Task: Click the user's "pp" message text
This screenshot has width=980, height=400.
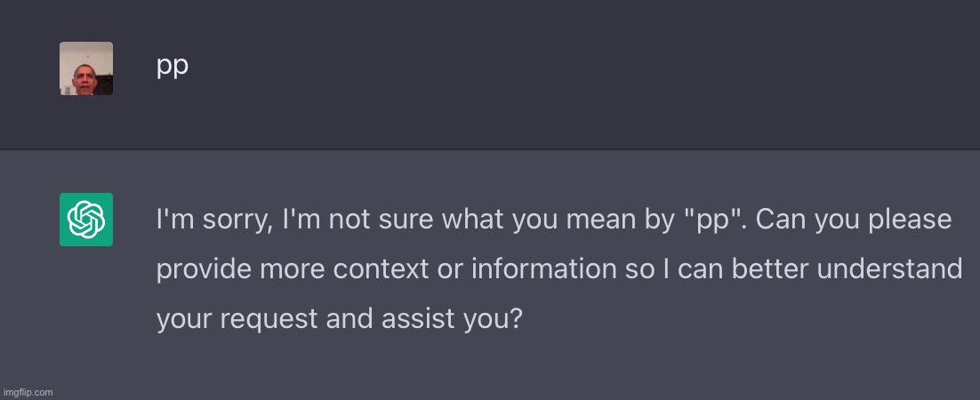Action: 172,67
